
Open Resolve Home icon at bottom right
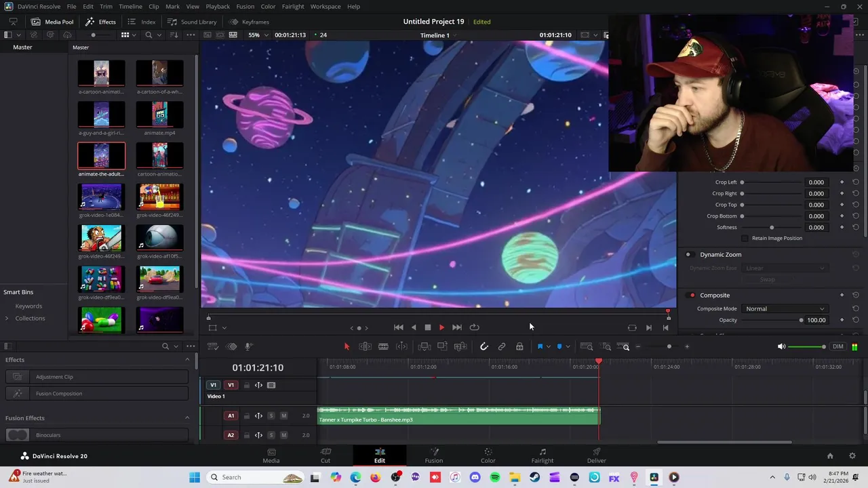coord(830,456)
